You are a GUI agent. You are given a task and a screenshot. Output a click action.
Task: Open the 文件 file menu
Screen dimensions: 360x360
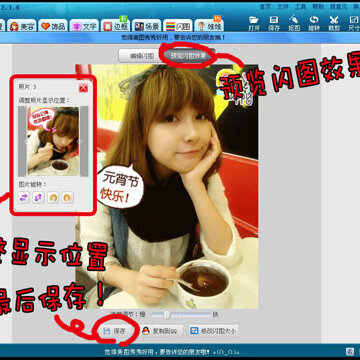coord(283,7)
